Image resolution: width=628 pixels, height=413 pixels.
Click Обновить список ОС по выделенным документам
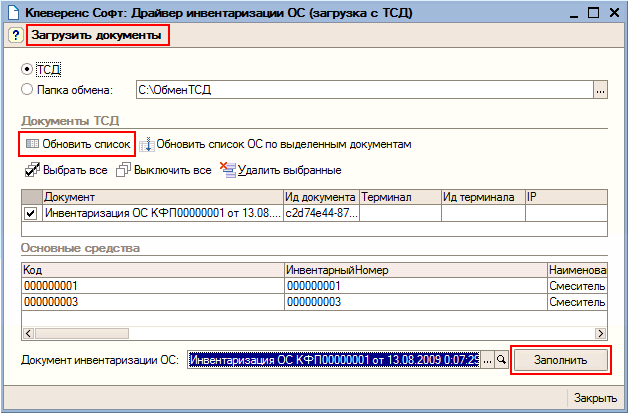click(x=276, y=144)
